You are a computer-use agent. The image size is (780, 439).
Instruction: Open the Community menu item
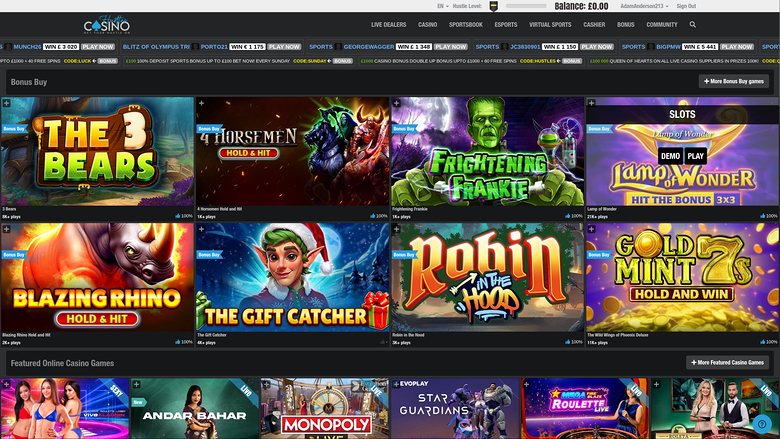click(x=662, y=24)
